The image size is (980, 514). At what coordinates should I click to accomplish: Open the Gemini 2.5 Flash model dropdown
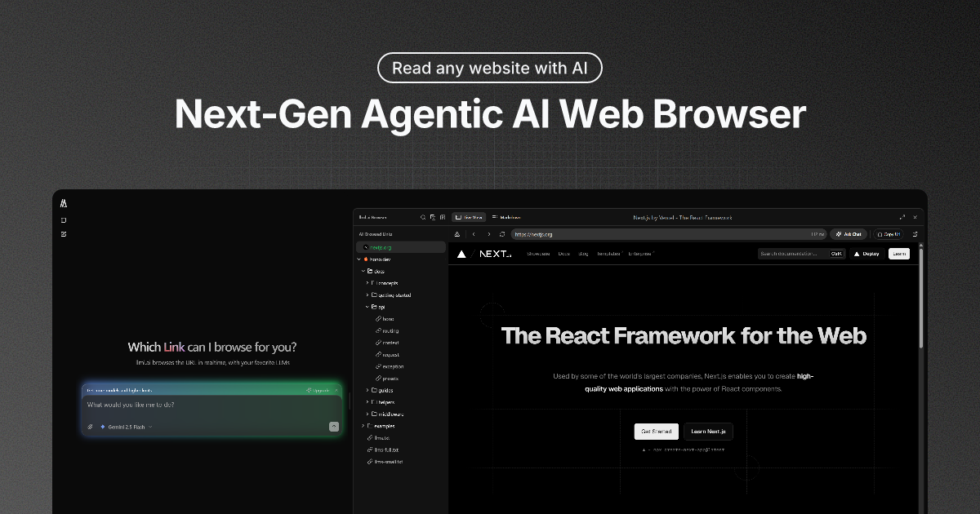125,427
